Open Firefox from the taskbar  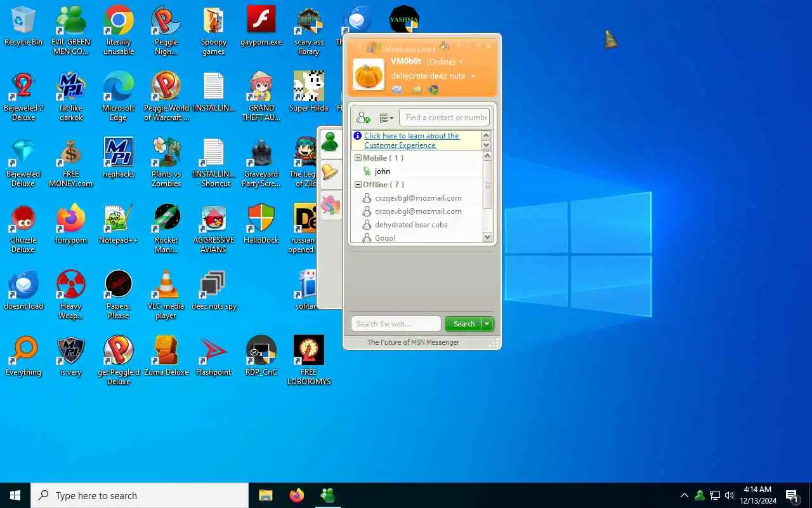click(x=296, y=495)
